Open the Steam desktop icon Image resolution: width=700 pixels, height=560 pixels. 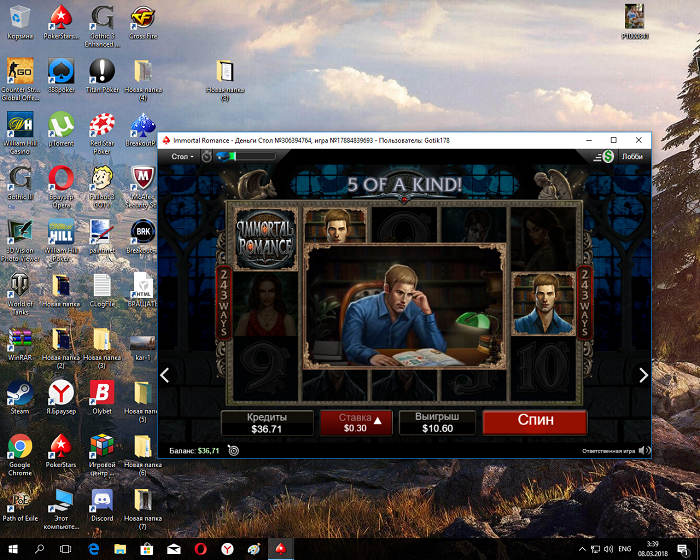pos(20,398)
